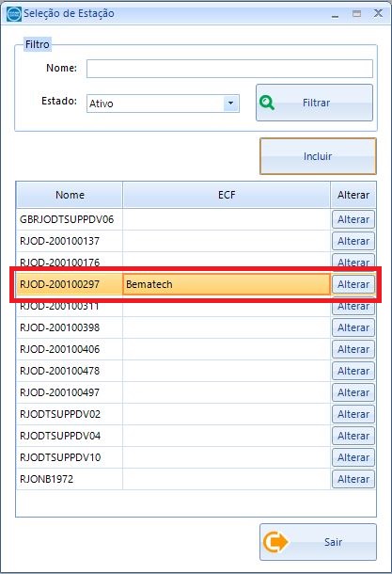Click the orange arrow Sair icon
The width and height of the screenshot is (392, 574).
click(275, 542)
